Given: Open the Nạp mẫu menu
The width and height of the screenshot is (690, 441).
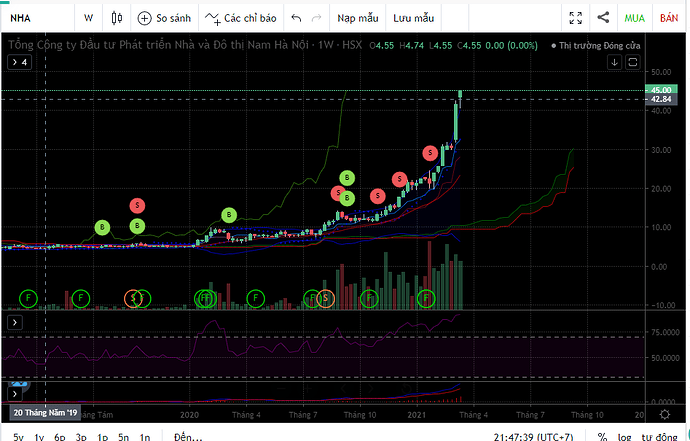Looking at the screenshot, I should [357, 18].
